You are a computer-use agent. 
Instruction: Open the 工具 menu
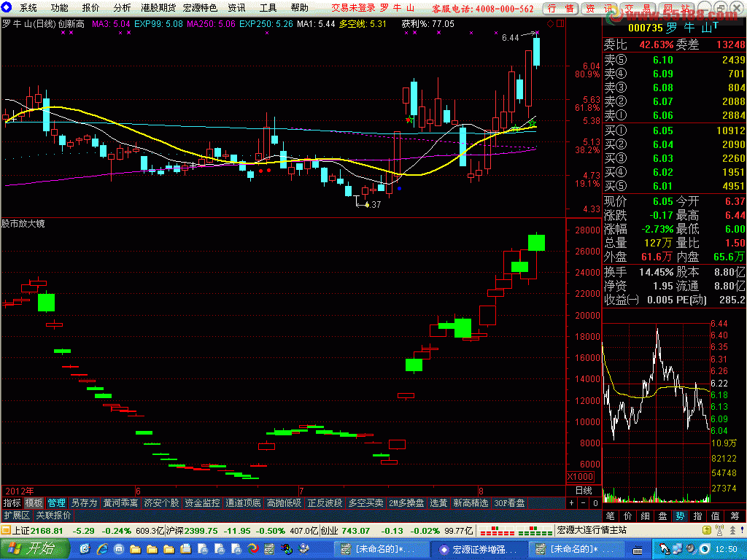pos(268,7)
